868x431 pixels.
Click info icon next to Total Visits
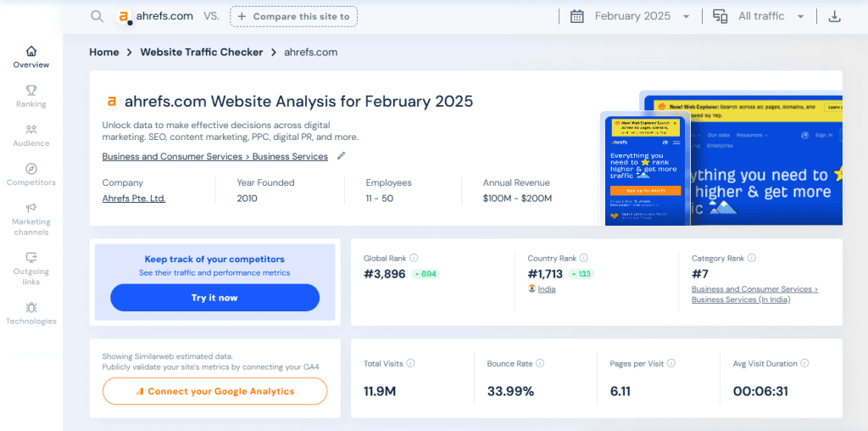(x=411, y=363)
